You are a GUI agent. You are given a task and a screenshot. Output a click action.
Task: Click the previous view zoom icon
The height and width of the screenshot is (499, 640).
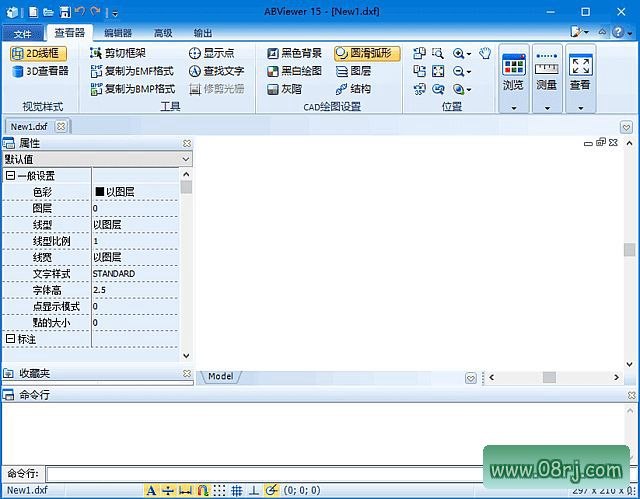click(438, 89)
